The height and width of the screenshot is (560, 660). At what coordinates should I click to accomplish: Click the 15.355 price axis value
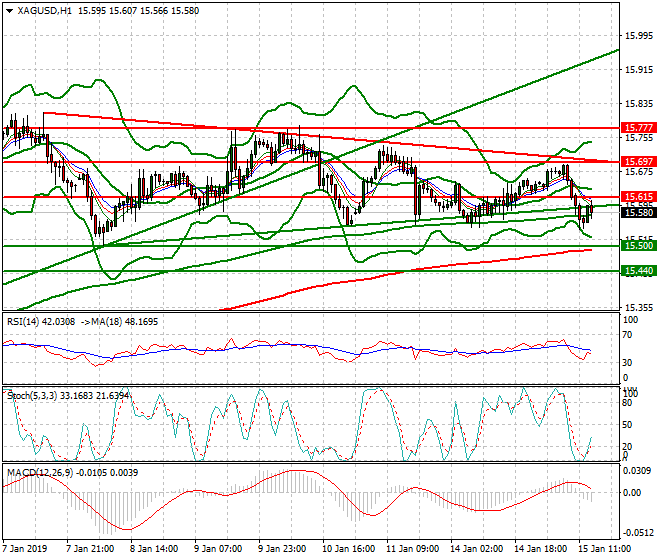click(639, 308)
